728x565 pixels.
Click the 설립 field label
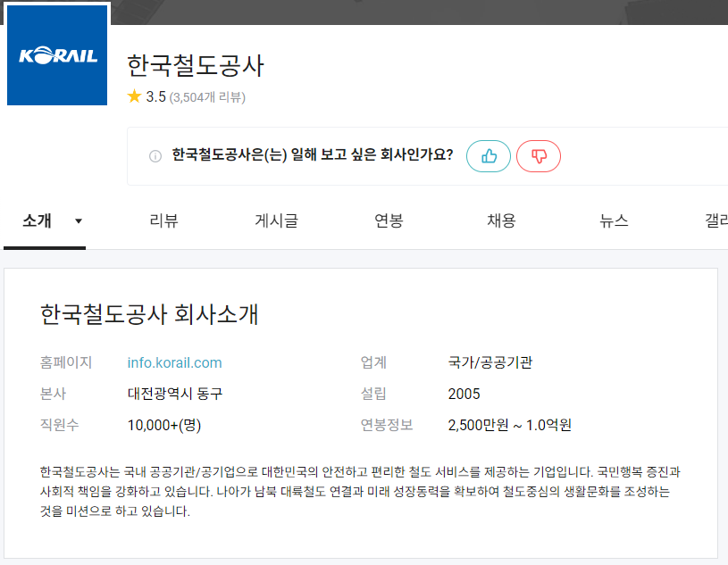pos(373,394)
